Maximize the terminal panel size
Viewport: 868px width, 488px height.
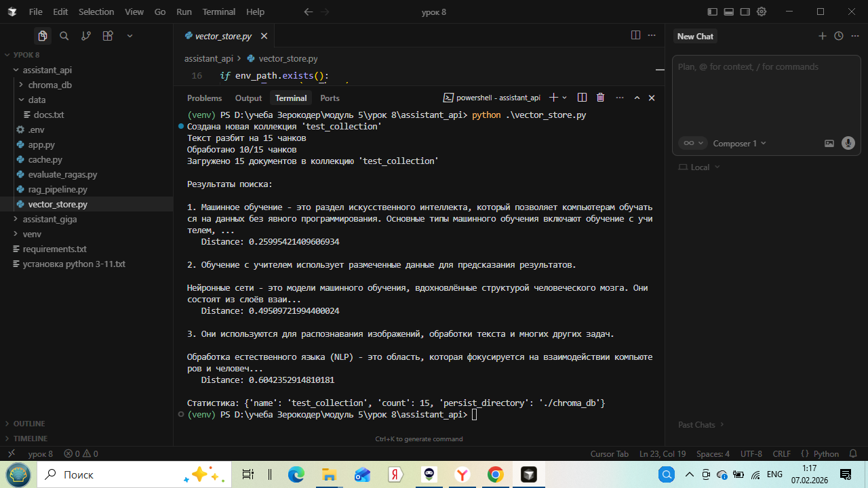pyautogui.click(x=637, y=98)
